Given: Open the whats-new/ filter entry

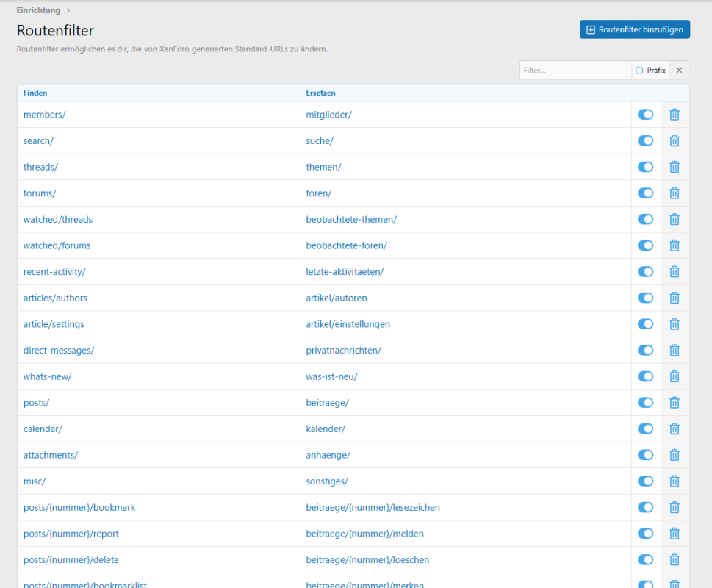Looking at the screenshot, I should pos(47,376).
